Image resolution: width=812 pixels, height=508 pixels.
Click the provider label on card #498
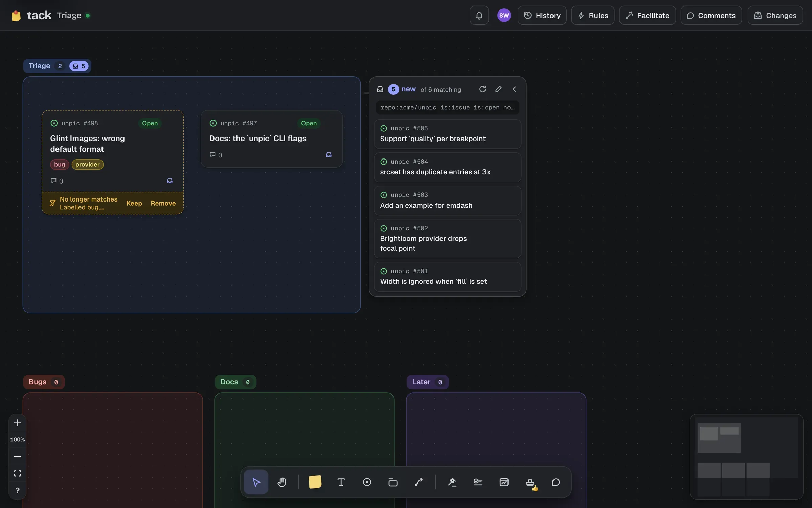point(87,164)
